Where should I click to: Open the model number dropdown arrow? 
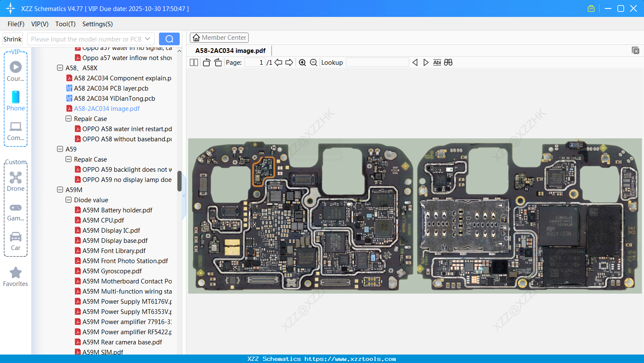coord(148,39)
